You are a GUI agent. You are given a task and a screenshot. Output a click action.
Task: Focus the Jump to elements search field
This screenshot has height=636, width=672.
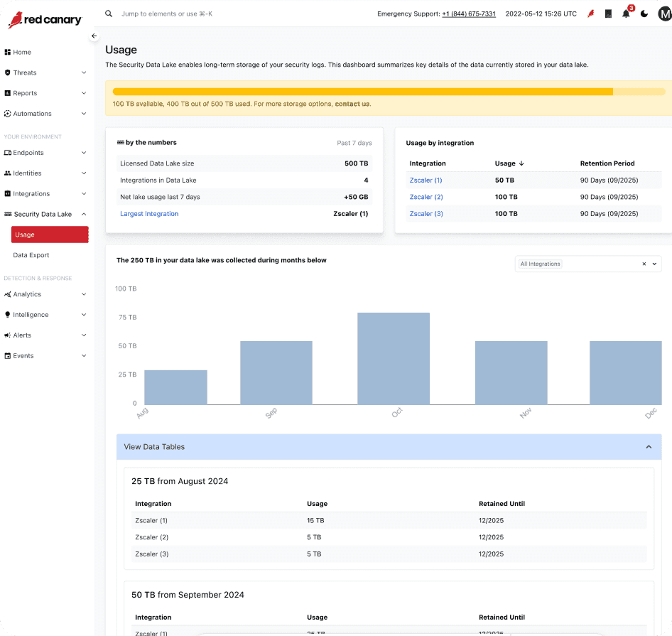167,14
